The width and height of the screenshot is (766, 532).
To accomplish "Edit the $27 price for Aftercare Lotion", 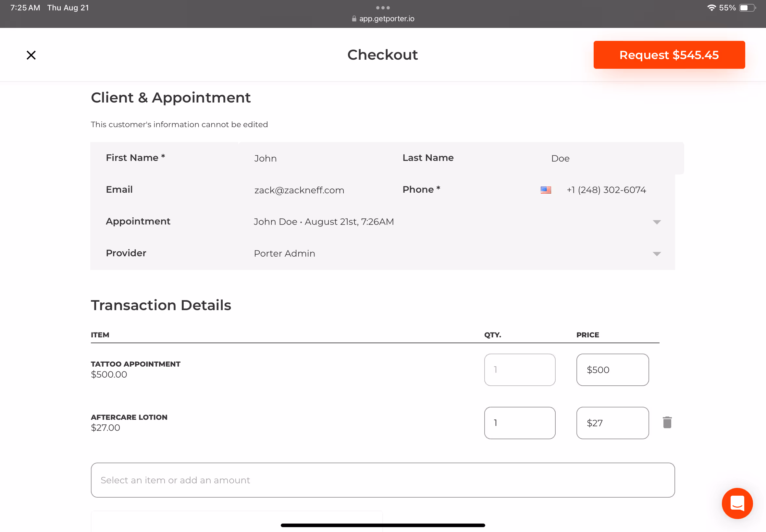I will click(612, 423).
